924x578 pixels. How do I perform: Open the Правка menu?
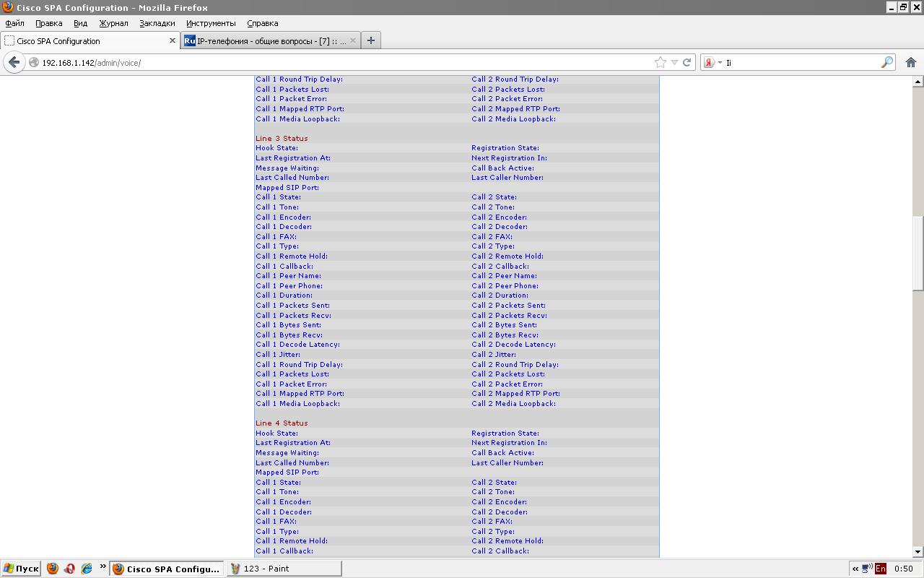48,23
